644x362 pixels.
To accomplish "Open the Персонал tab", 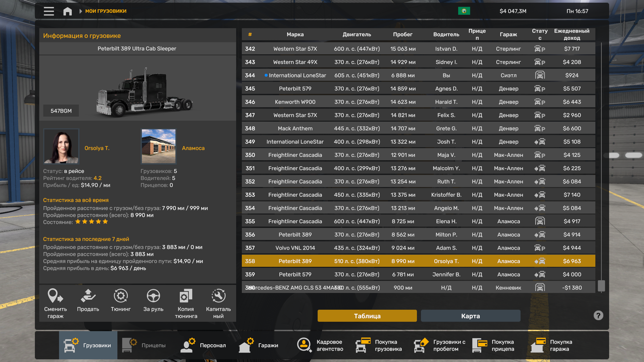I will pyautogui.click(x=205, y=345).
